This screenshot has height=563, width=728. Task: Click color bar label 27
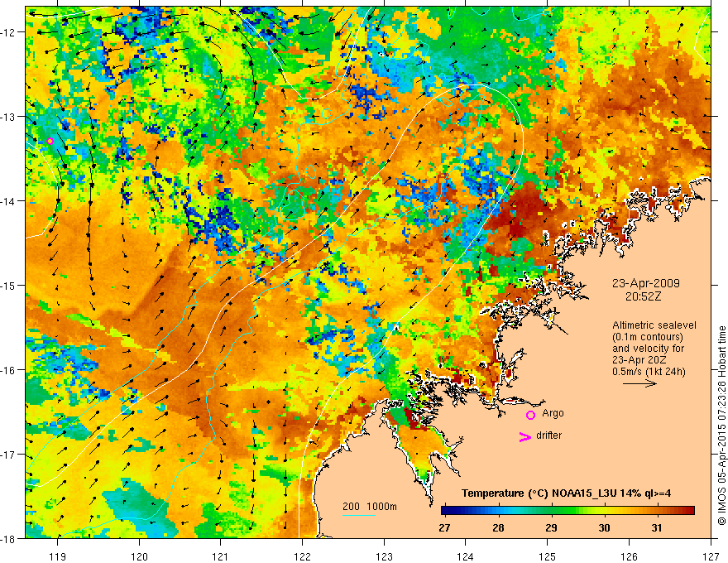pyautogui.click(x=444, y=528)
